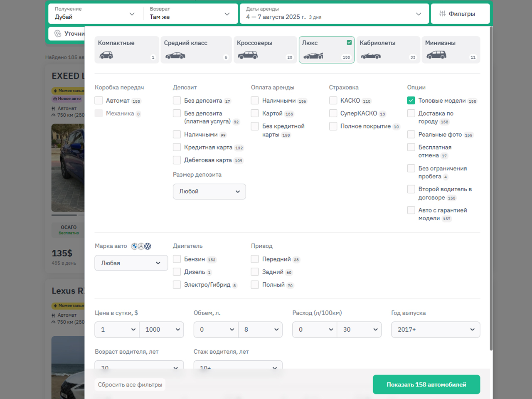Tick the КАСКО insurance checkbox
532x399 pixels.
tap(333, 101)
